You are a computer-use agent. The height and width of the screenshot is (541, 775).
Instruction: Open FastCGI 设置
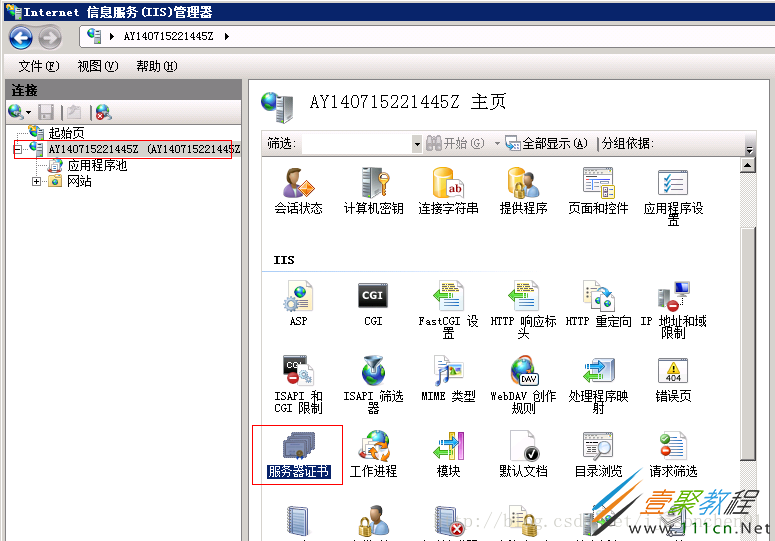(448, 309)
